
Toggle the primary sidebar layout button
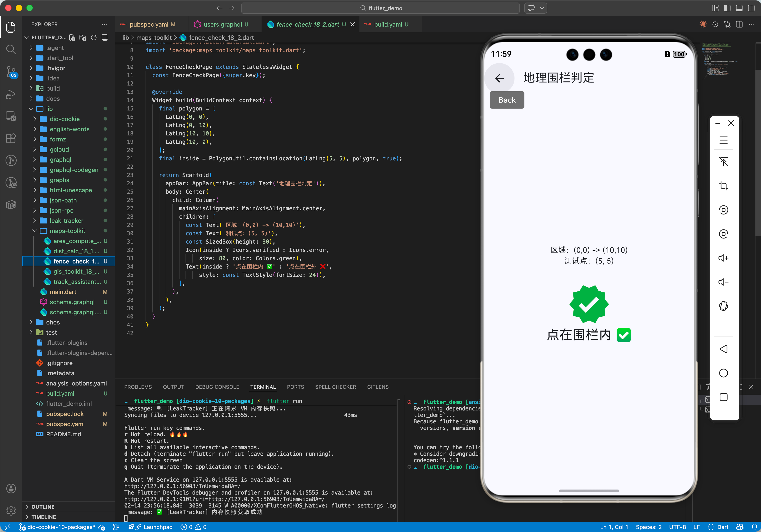click(727, 8)
